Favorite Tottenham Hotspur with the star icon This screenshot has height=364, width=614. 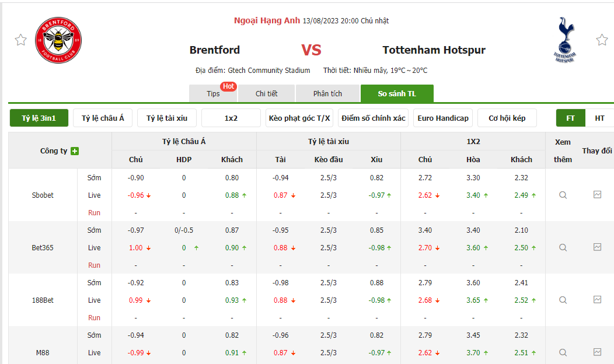tap(602, 40)
